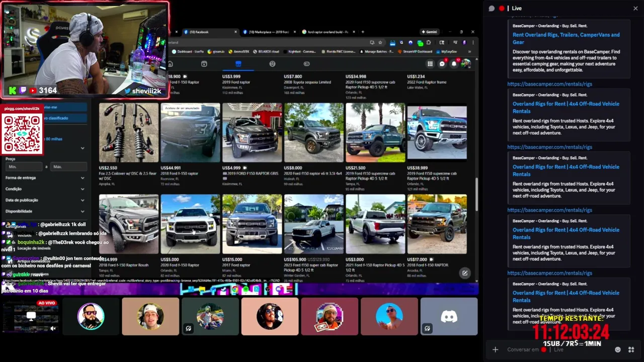Open the Chrome three-dot menu
This screenshot has height=362, width=644.
(x=472, y=43)
